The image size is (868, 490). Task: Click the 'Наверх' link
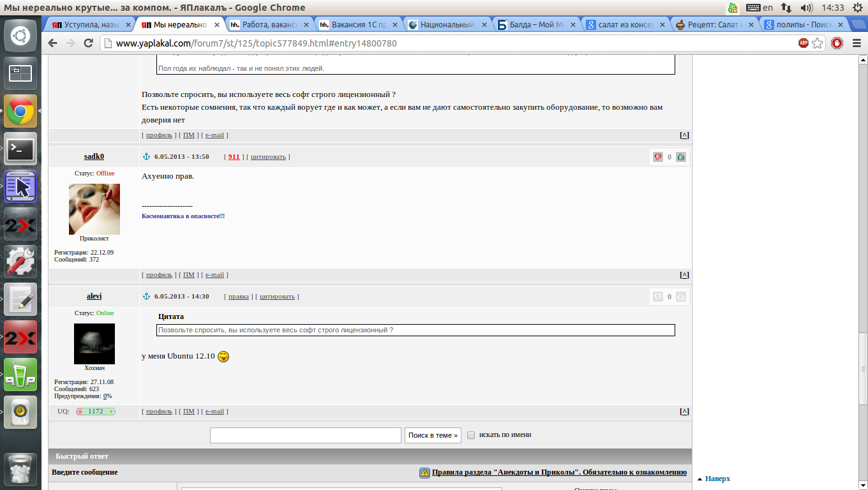pos(717,479)
